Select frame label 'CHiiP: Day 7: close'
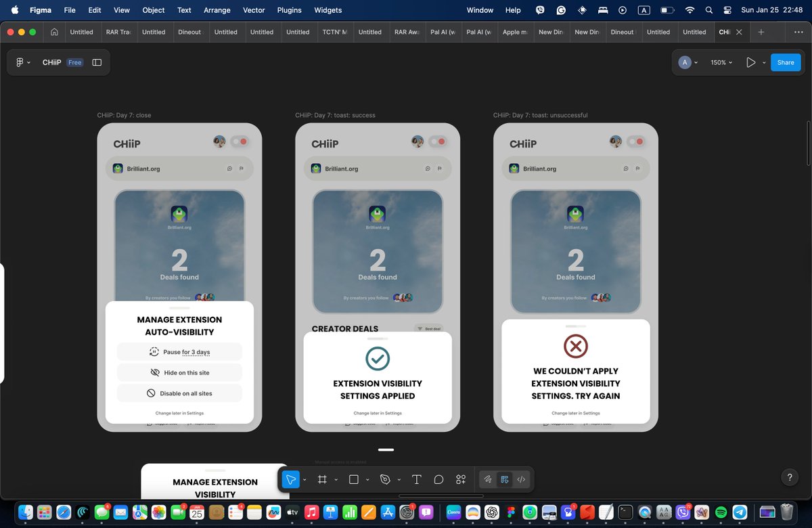This screenshot has height=528, width=812. (x=124, y=115)
